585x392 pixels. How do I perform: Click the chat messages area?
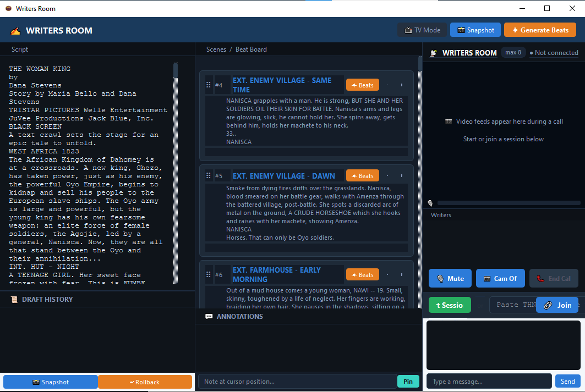pos(504,345)
